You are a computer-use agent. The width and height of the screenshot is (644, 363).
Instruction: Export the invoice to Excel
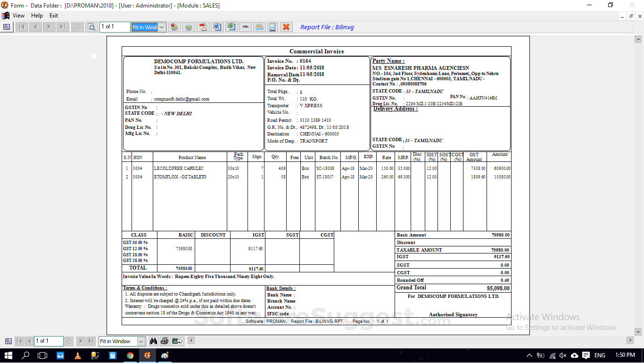point(231,27)
